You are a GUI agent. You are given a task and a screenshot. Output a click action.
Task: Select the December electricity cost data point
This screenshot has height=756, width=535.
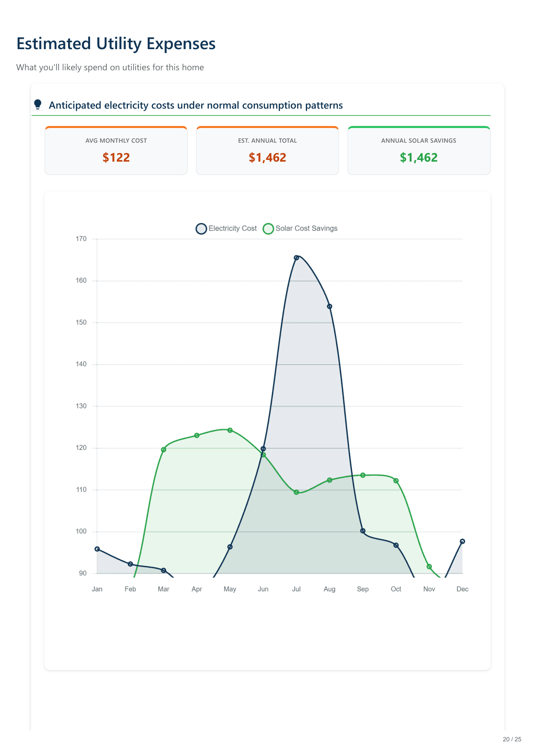pos(462,541)
